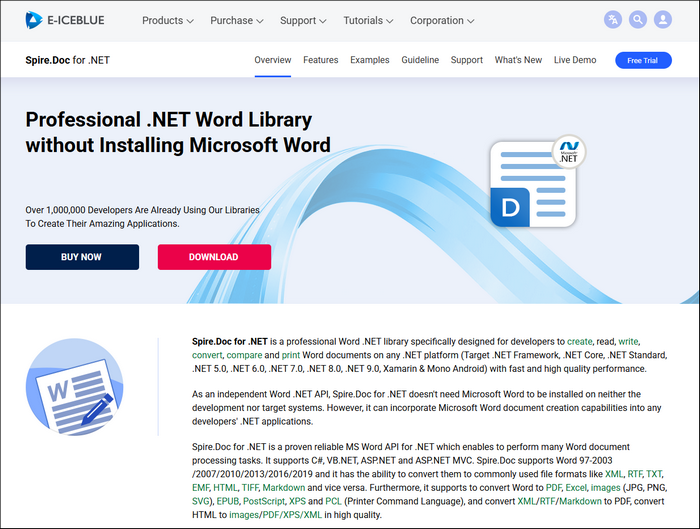Viewport: 700px width, 529px height.
Task: Expand the Purchase menu
Action: [x=237, y=21]
